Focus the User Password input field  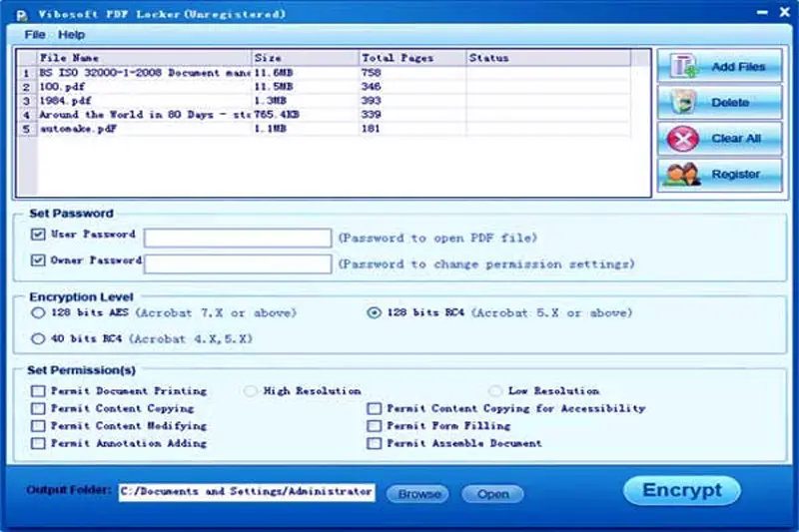pos(238,238)
